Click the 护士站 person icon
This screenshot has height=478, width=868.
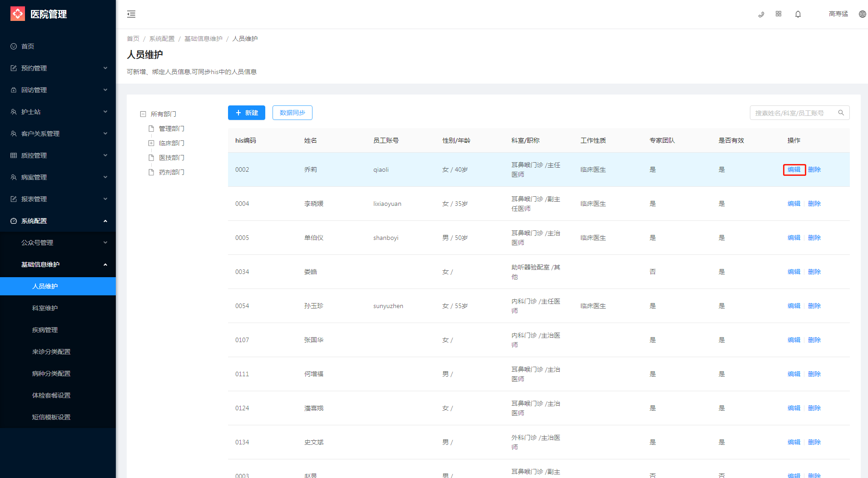point(14,112)
